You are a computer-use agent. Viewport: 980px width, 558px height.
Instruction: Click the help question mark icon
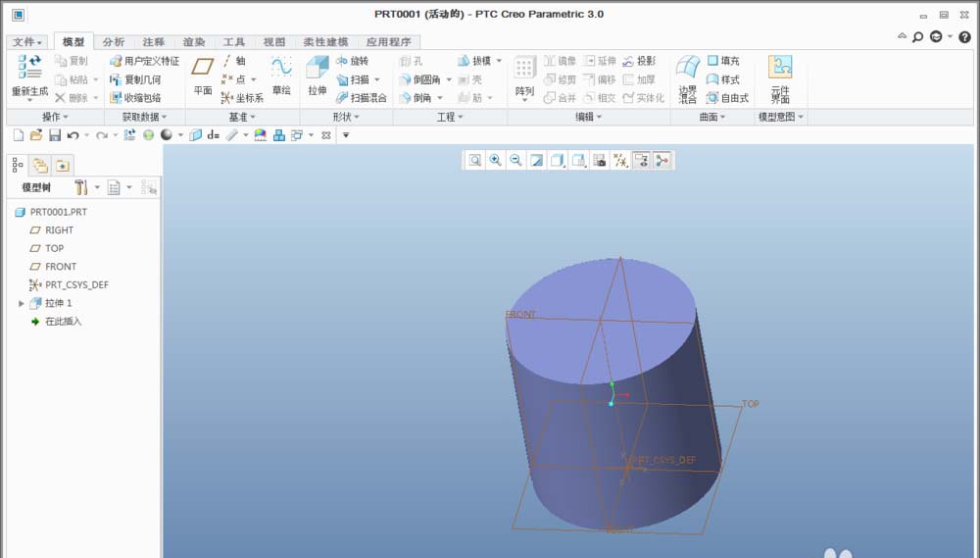point(964,37)
